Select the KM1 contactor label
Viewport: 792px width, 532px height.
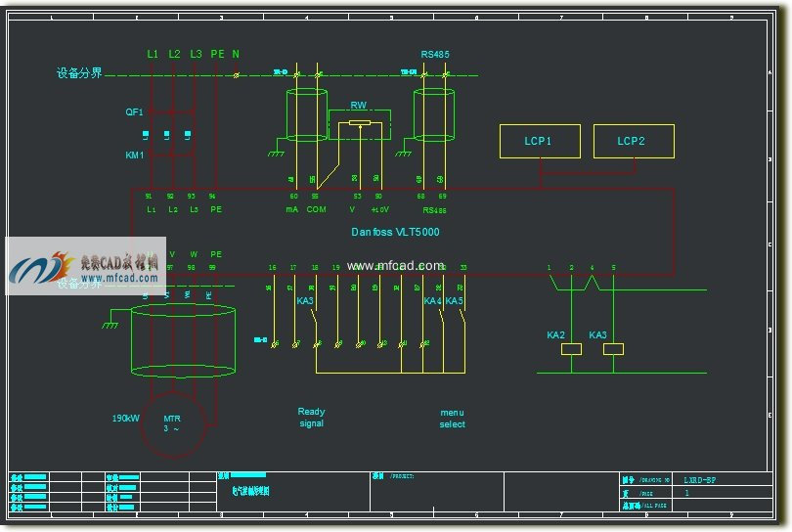(x=134, y=155)
